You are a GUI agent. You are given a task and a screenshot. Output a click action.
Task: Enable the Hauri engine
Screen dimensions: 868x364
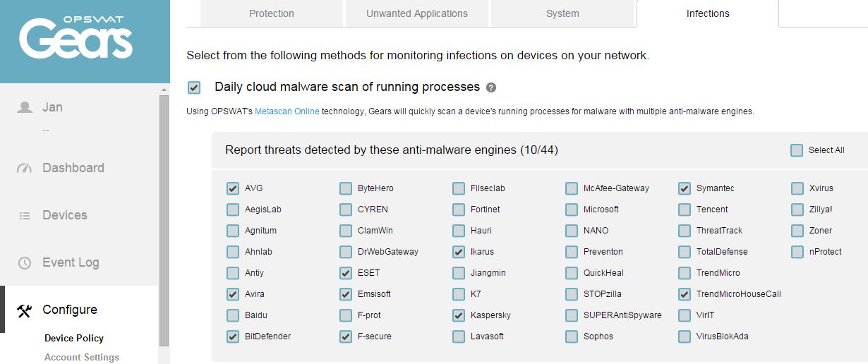(x=459, y=231)
